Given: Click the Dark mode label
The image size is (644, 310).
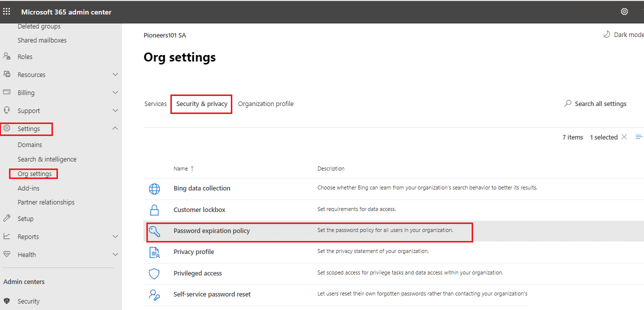Looking at the screenshot, I should (629, 34).
